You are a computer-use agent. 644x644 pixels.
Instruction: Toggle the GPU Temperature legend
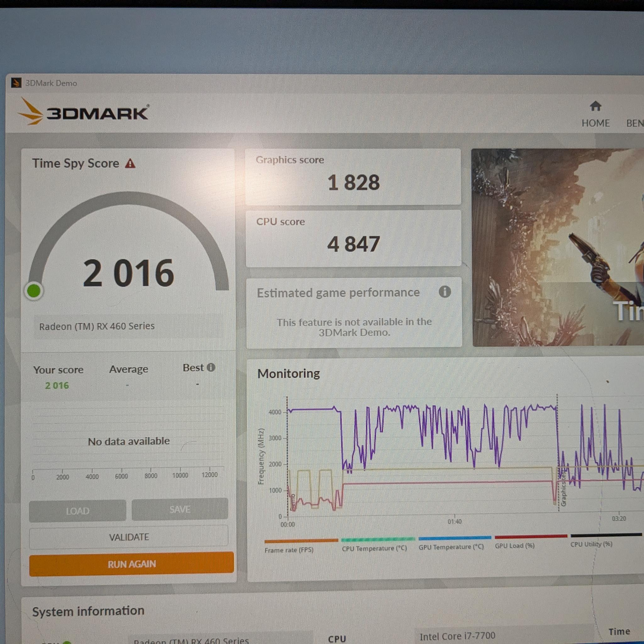click(454, 543)
